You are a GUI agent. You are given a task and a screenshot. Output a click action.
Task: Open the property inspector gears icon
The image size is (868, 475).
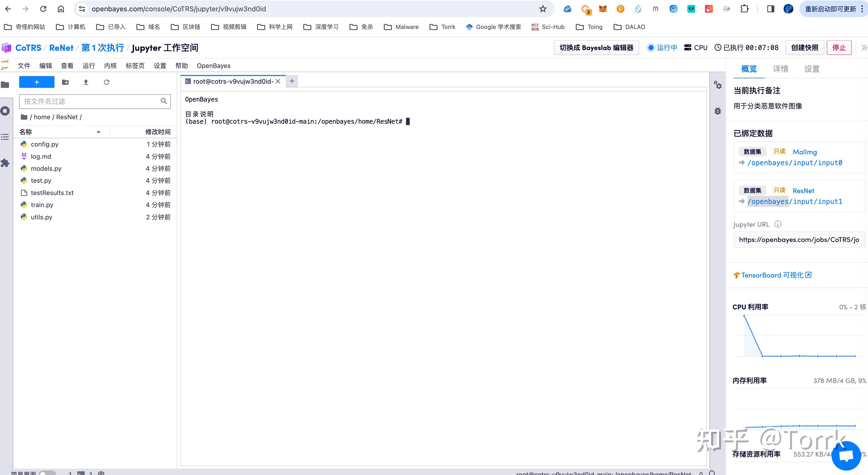point(718,85)
